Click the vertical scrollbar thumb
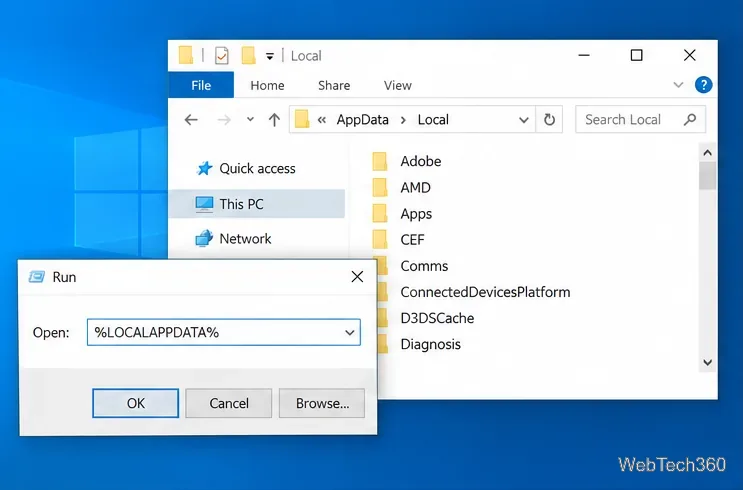Image resolution: width=743 pixels, height=490 pixels. (x=707, y=176)
